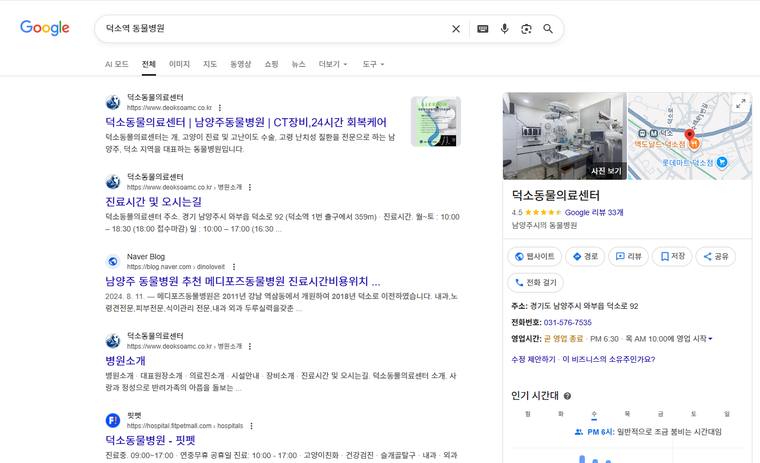Viewport: 760px width, 463px height.
Task: Click the thumbnail image of the first result
Action: (436, 121)
